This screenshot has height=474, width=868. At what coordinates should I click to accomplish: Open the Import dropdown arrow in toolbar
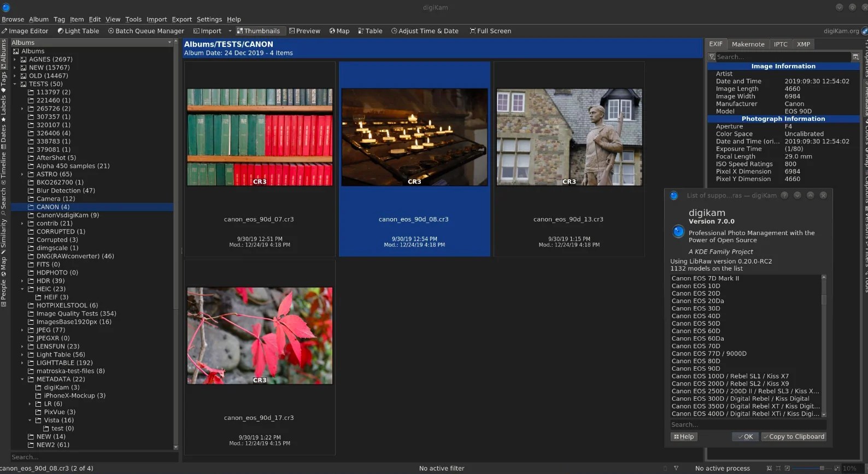pyautogui.click(x=230, y=31)
